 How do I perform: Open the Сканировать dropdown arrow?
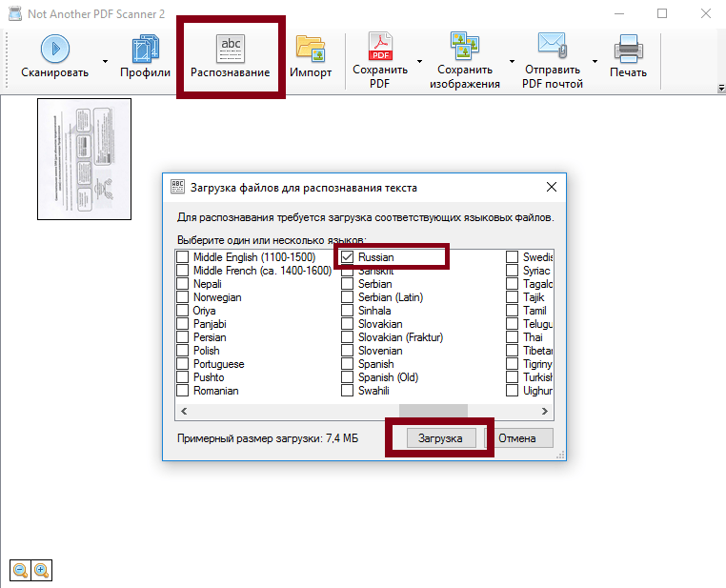point(106,61)
